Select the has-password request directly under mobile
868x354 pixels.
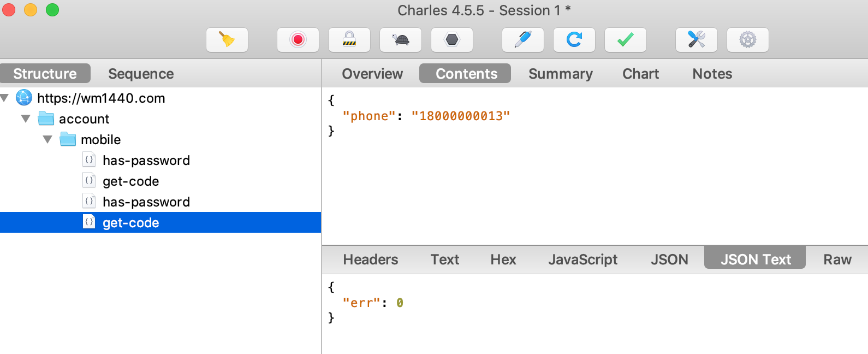click(146, 161)
